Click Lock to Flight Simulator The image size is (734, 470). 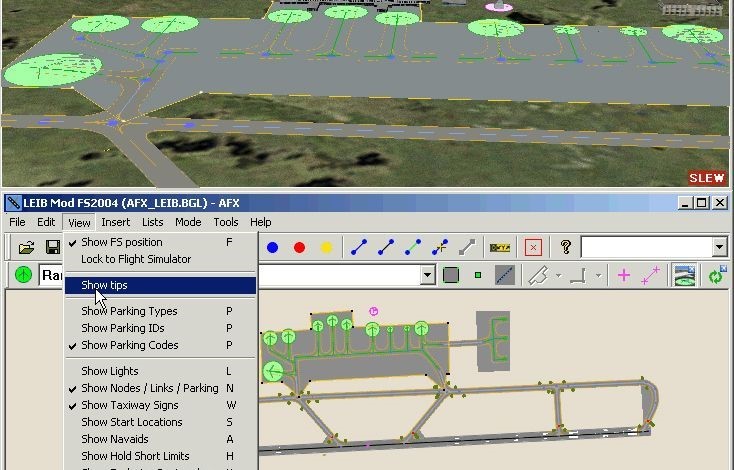(x=135, y=259)
